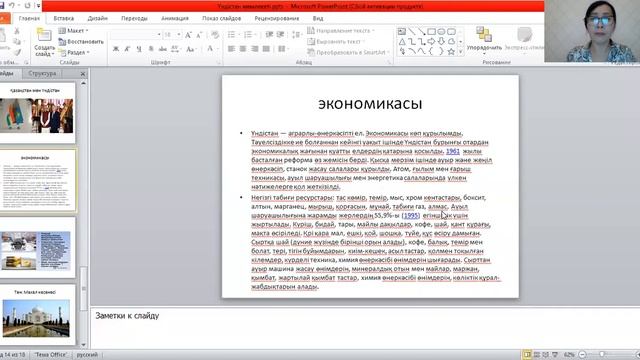
Task: Open the Рецензирование tab
Action: point(276,18)
